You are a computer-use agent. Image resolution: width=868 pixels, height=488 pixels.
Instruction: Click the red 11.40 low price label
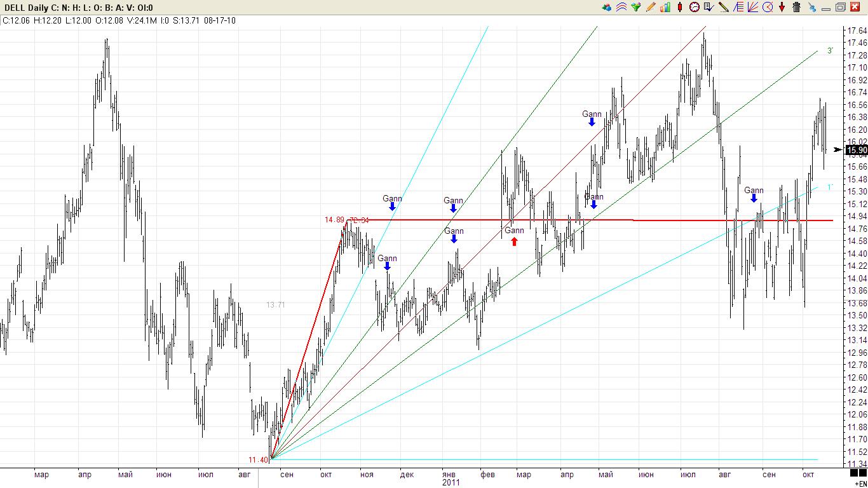point(257,459)
